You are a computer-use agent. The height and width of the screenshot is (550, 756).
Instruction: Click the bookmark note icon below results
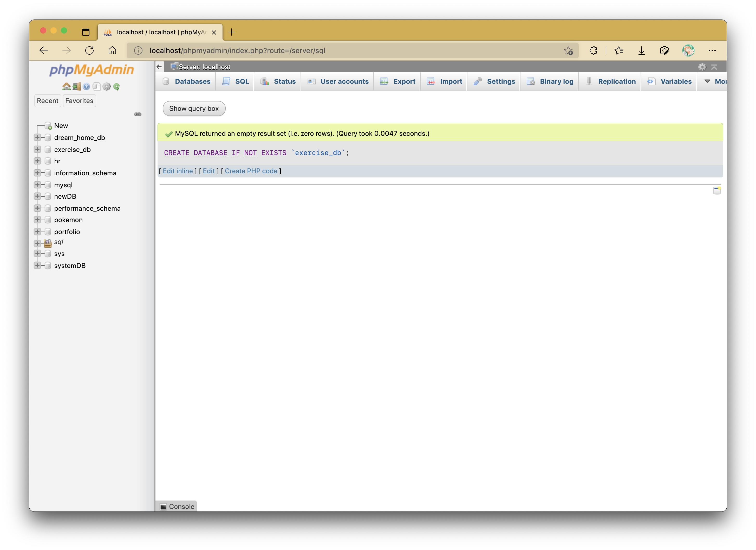tap(717, 190)
